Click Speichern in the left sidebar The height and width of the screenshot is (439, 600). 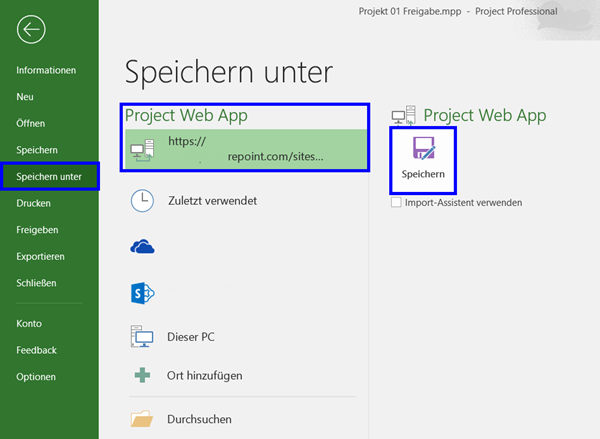point(37,150)
